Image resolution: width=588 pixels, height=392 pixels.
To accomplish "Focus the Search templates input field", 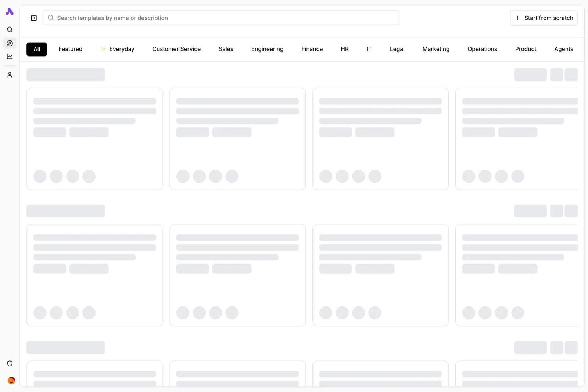I will (x=221, y=18).
